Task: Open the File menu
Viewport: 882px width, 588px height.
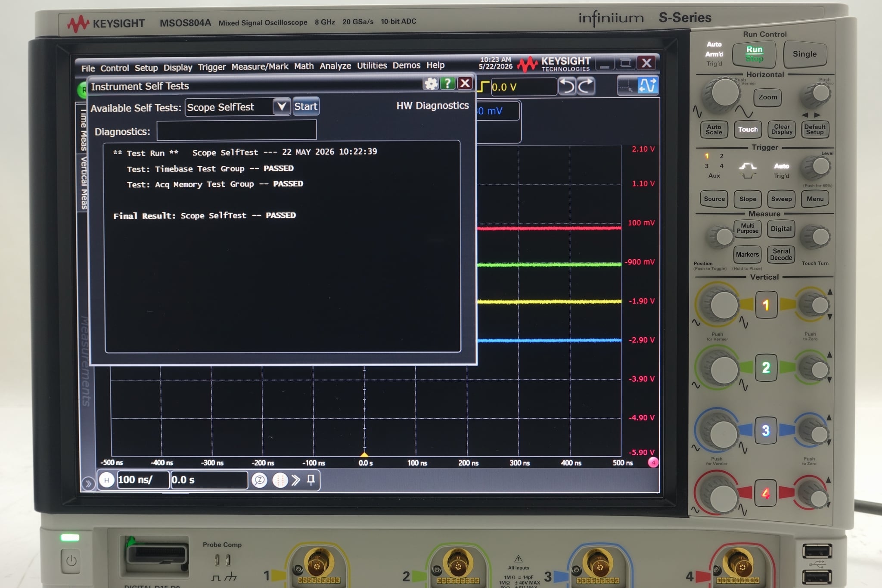Action: tap(88, 68)
